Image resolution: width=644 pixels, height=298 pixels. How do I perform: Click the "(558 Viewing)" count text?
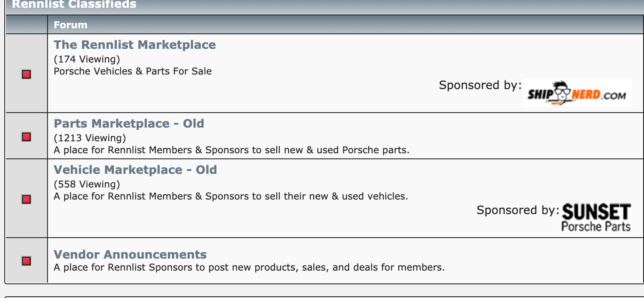(x=87, y=184)
